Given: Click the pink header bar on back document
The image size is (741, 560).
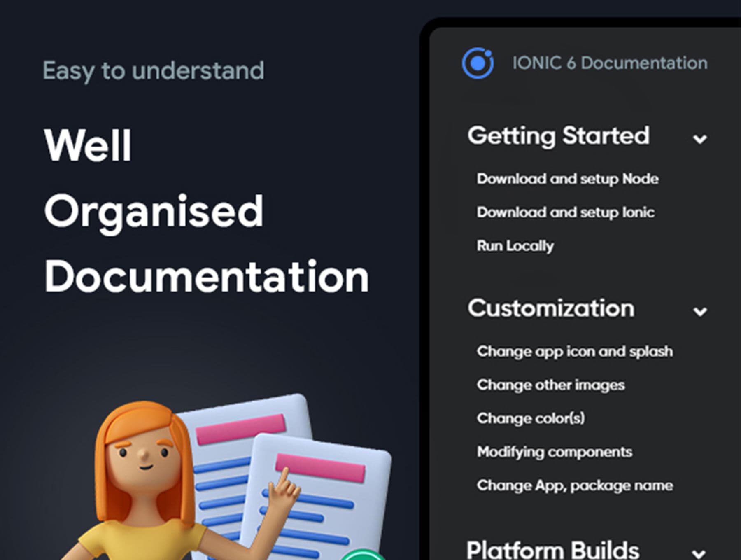Looking at the screenshot, I should (241, 428).
